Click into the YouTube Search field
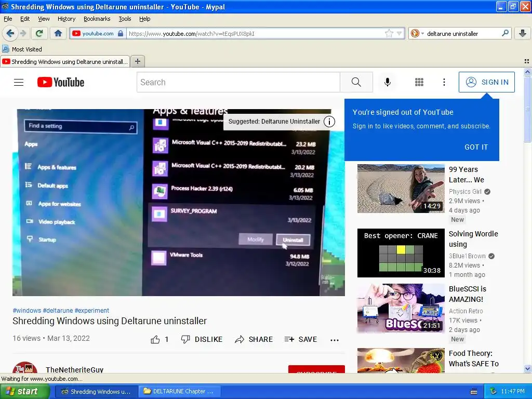 tap(238, 82)
